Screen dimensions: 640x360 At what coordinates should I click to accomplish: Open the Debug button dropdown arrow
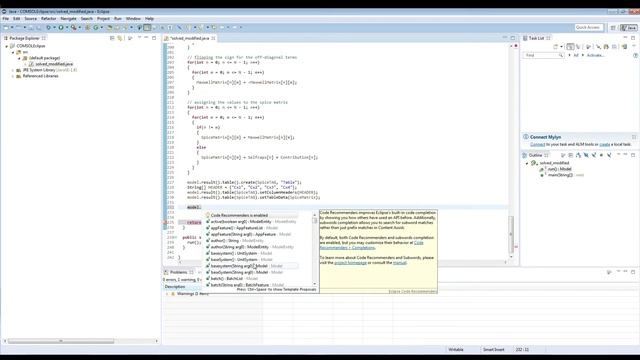click(x=54, y=27)
